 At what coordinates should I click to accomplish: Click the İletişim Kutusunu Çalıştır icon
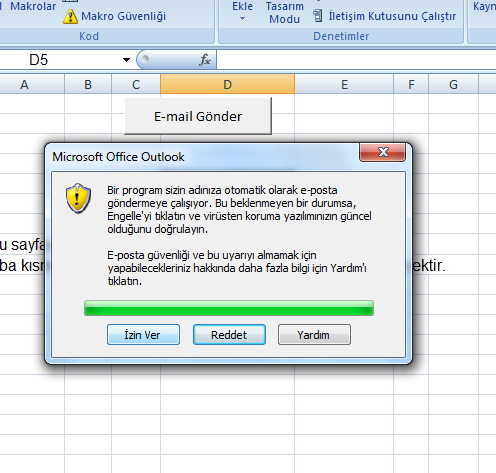[x=318, y=16]
